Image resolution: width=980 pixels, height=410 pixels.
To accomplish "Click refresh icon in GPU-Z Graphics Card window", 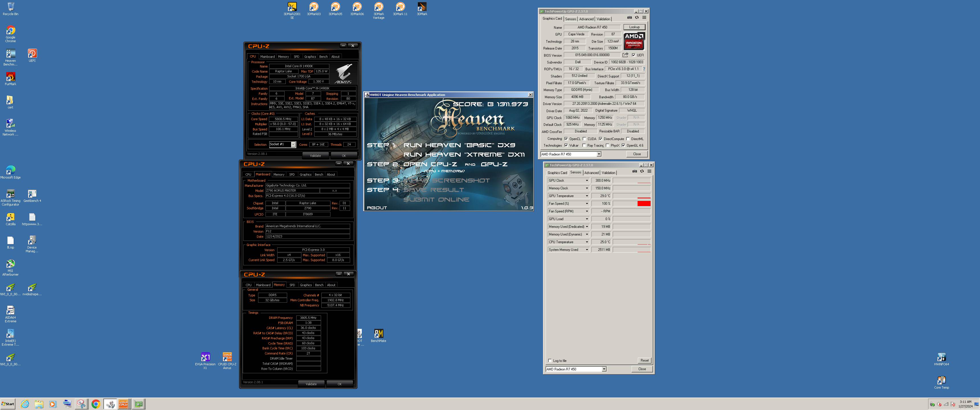I will click(x=636, y=17).
